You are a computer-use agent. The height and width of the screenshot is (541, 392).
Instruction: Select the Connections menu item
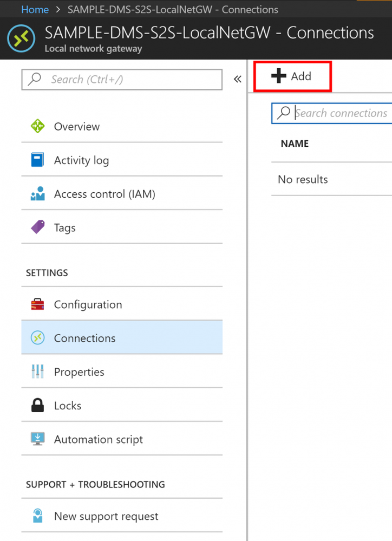point(122,338)
